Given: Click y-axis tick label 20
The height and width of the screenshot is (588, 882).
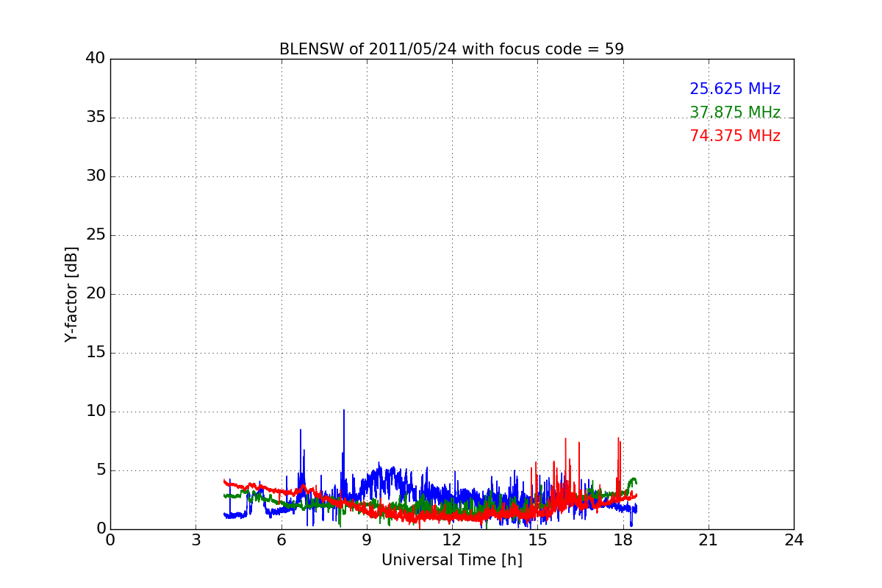Looking at the screenshot, I should (96, 294).
